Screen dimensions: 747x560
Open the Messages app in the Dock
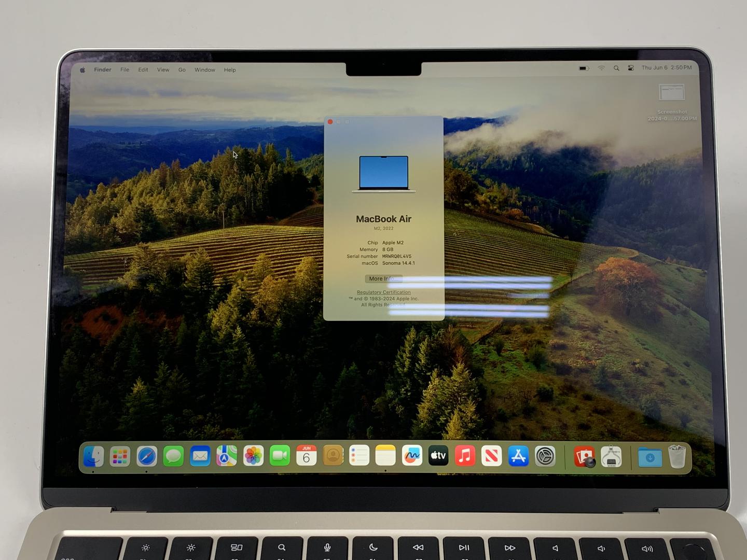pos(173,456)
